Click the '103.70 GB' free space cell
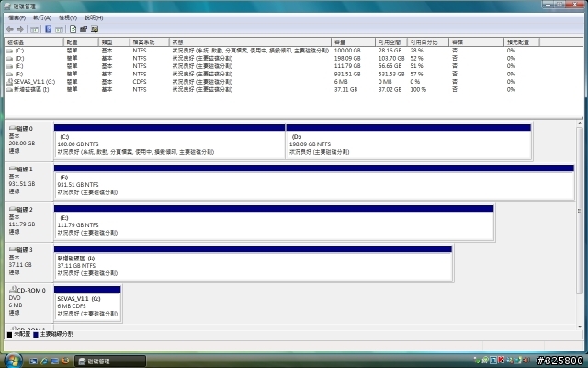 pos(391,58)
